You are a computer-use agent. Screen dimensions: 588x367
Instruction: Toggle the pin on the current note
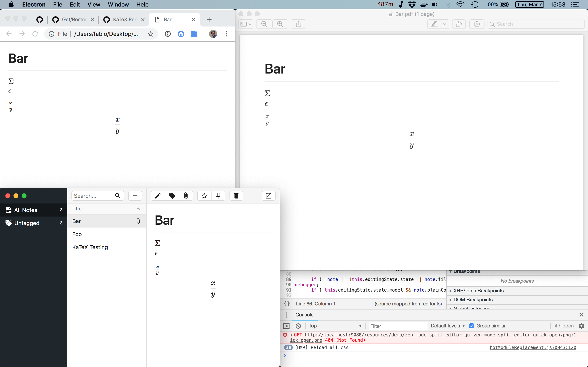[218, 196]
